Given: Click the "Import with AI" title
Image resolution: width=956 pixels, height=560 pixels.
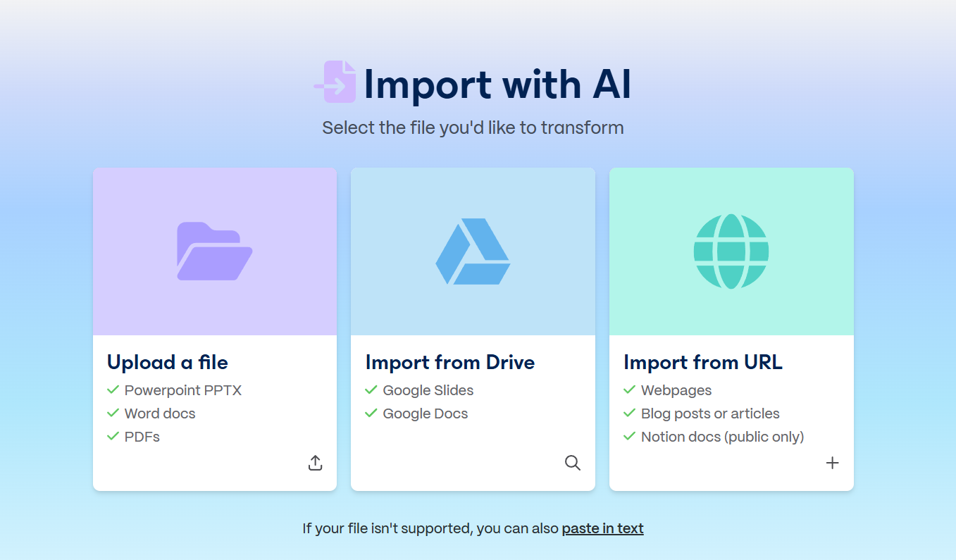Looking at the screenshot, I should click(x=497, y=85).
